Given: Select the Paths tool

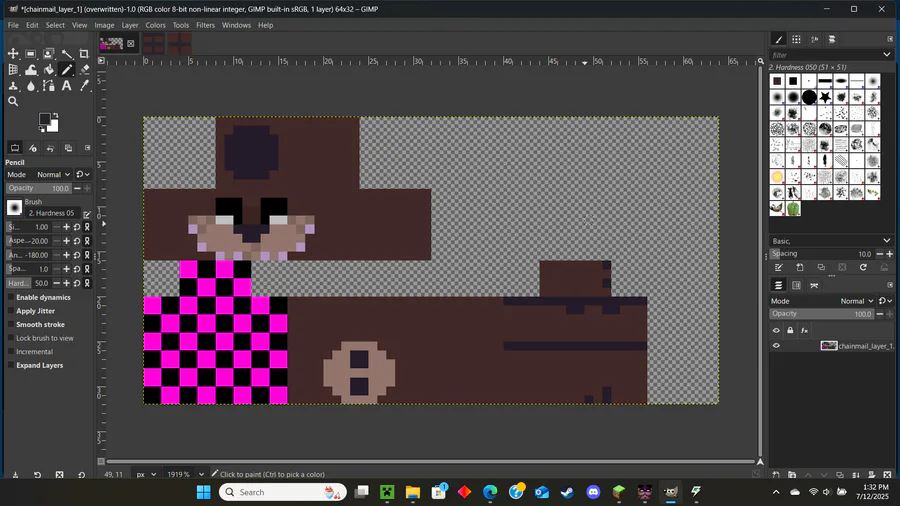Looking at the screenshot, I should coord(49,86).
